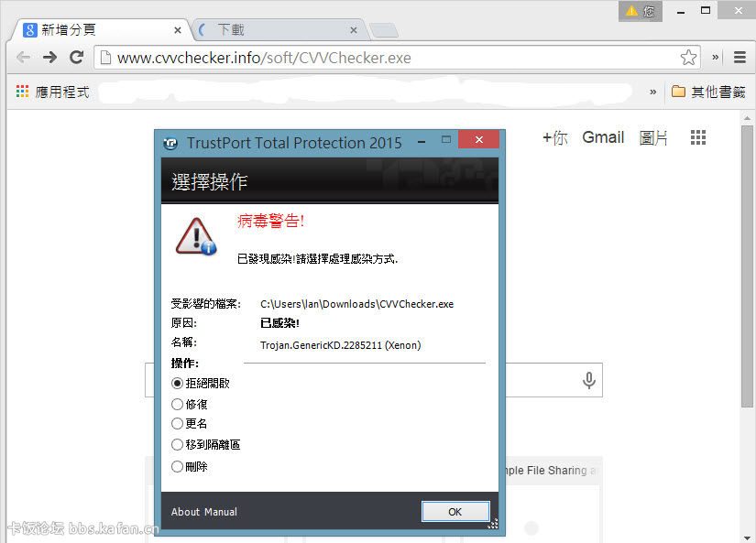The width and height of the screenshot is (756, 543).
Task: Open the 應用程式 apps shortcut
Action: coord(53,92)
